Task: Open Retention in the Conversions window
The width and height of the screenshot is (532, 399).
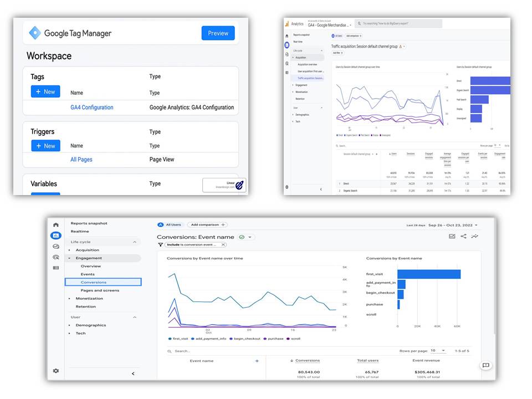Action: [85, 306]
